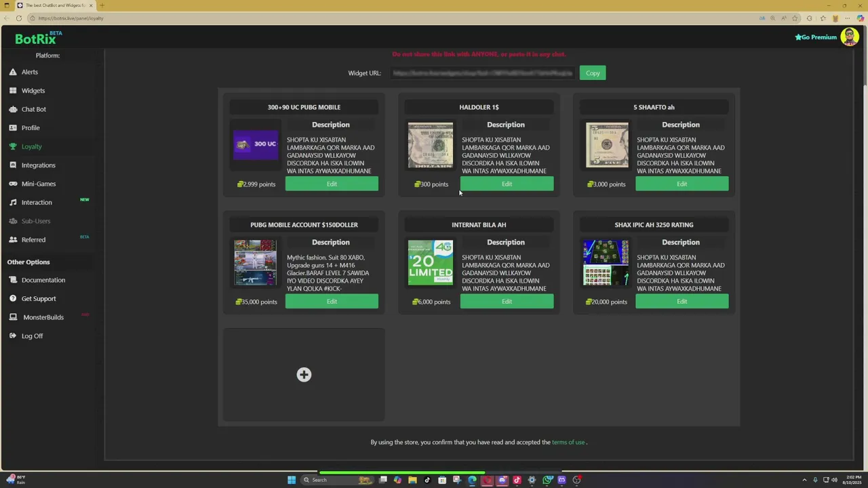Add a new store item with plus icon
868x488 pixels.
(x=304, y=375)
